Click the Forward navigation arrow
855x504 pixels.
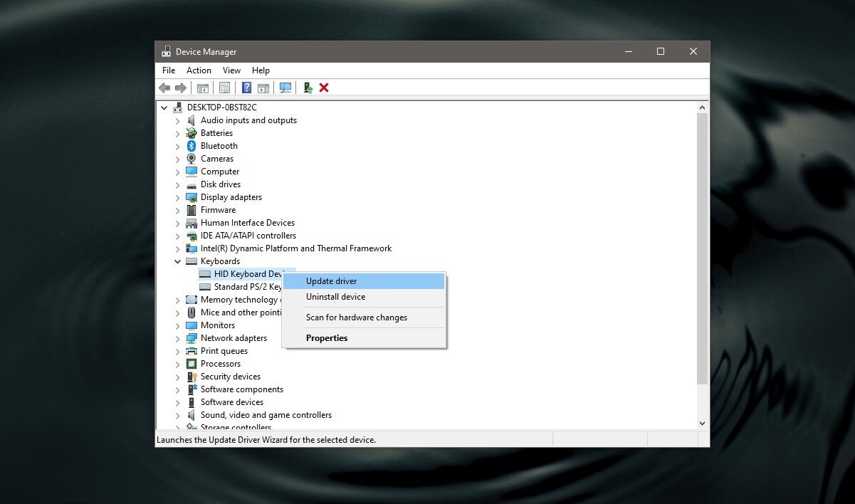point(179,87)
